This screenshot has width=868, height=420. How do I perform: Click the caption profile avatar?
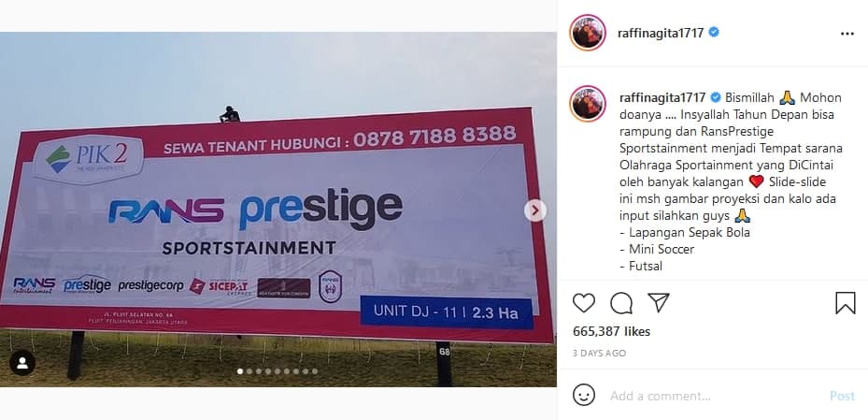588,103
